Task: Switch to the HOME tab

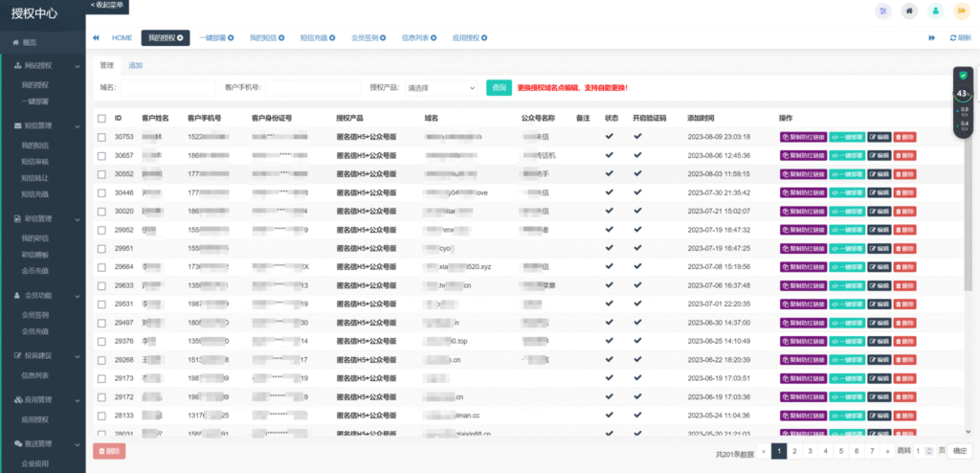Action: click(122, 37)
